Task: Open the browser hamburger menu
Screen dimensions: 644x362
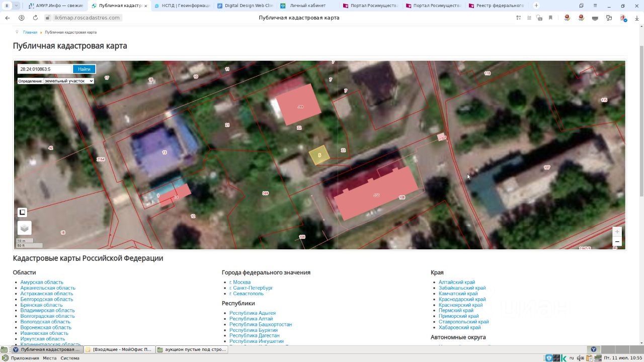Action: coord(595,6)
